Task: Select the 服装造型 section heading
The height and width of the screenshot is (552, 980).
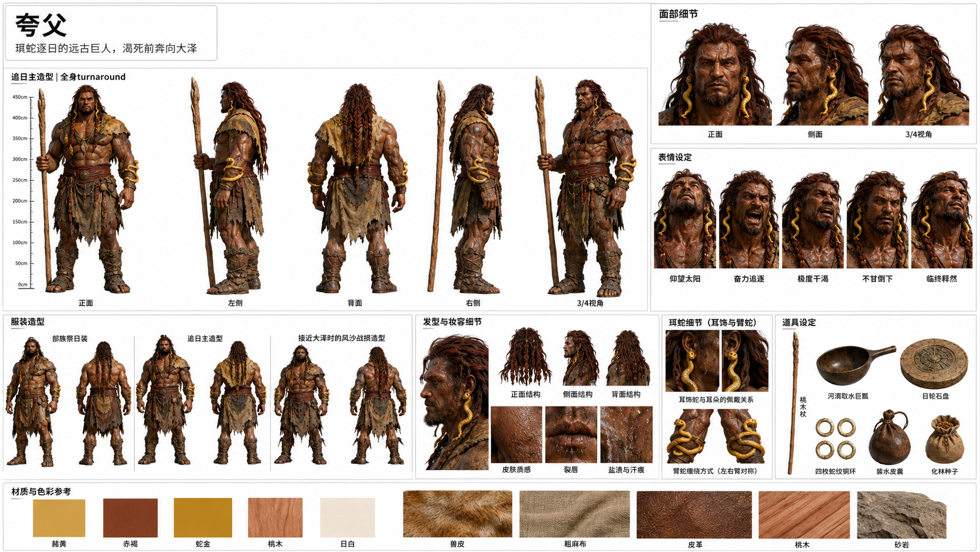Action: pyautogui.click(x=28, y=321)
